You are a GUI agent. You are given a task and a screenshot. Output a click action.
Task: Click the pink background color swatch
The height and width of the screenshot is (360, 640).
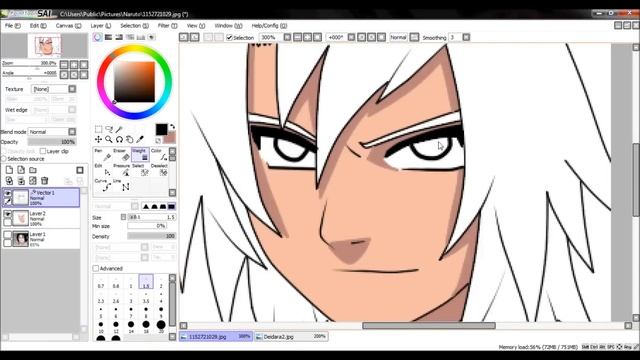[x=169, y=138]
